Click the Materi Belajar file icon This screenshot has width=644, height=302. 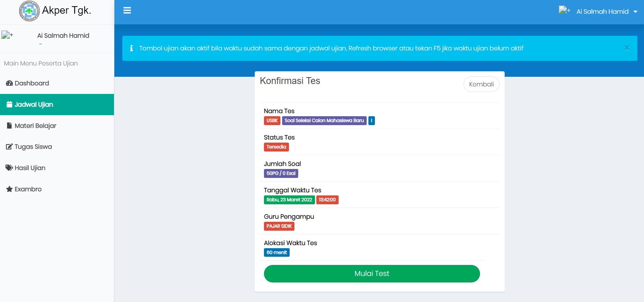9,126
